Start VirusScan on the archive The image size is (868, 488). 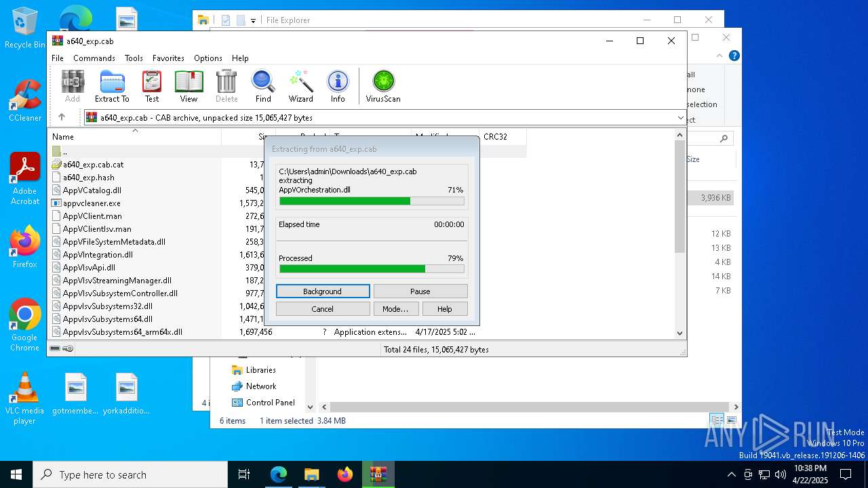point(383,86)
